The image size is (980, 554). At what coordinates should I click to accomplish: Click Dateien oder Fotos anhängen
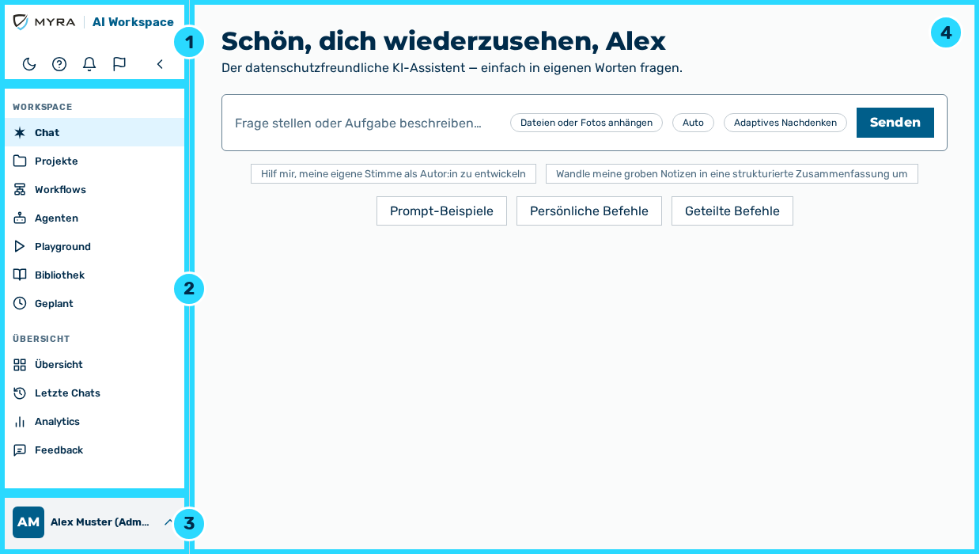click(x=586, y=123)
